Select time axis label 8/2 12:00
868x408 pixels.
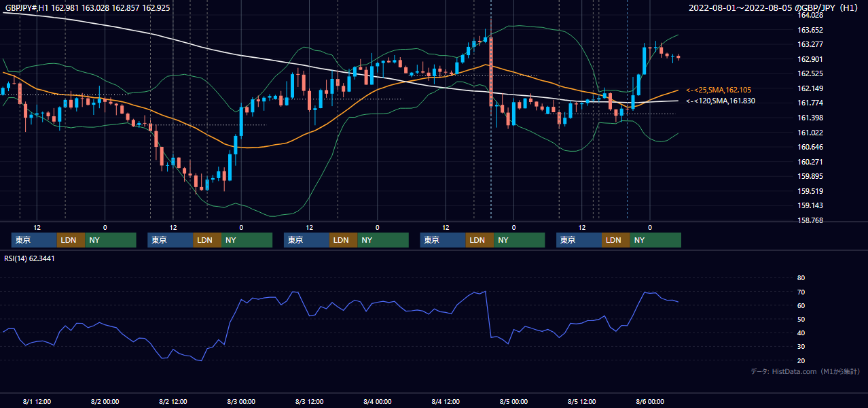pyautogui.click(x=173, y=401)
